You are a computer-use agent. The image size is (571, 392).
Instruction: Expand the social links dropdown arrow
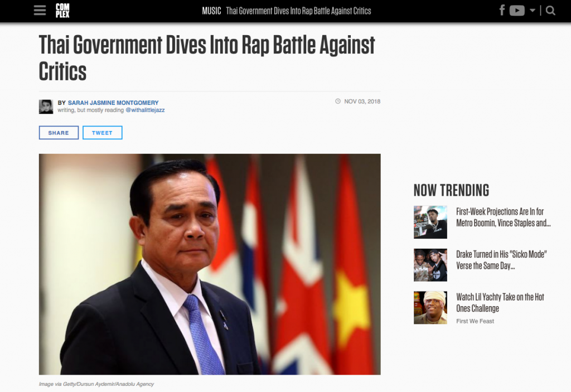tap(533, 11)
